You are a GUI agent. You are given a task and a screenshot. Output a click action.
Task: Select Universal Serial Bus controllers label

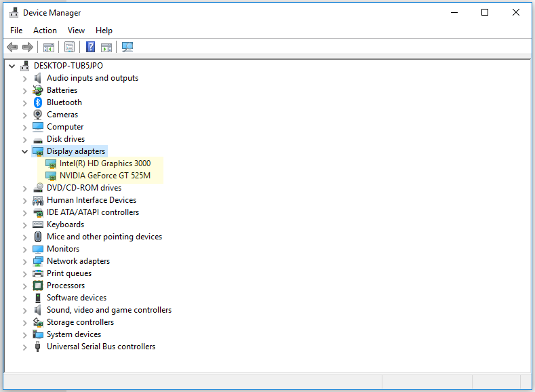coord(100,347)
